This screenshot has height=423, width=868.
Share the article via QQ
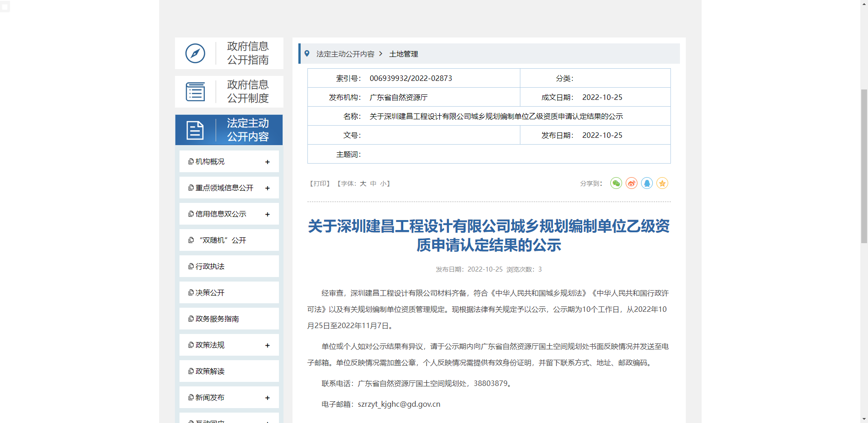click(646, 183)
